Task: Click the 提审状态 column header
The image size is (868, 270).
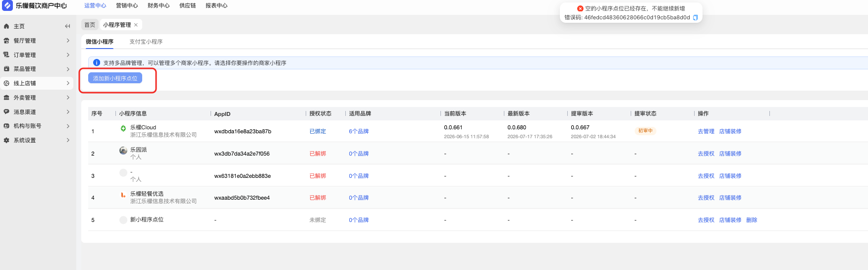Action: [645, 113]
